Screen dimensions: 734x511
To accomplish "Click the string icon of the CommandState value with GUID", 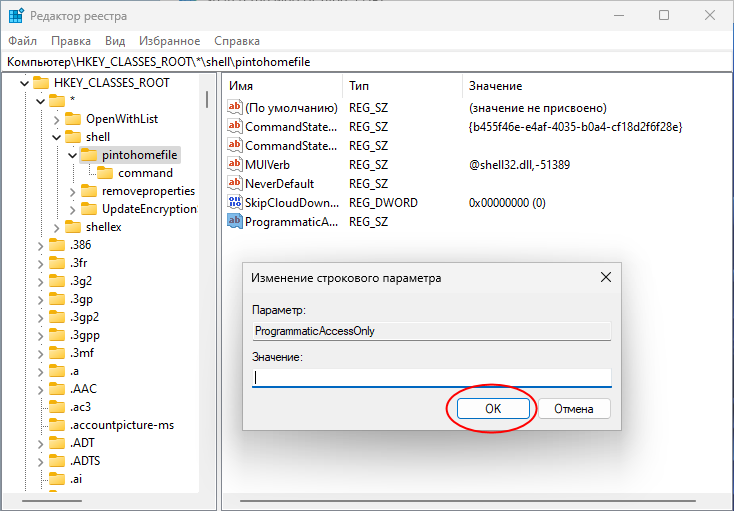I will point(235,126).
